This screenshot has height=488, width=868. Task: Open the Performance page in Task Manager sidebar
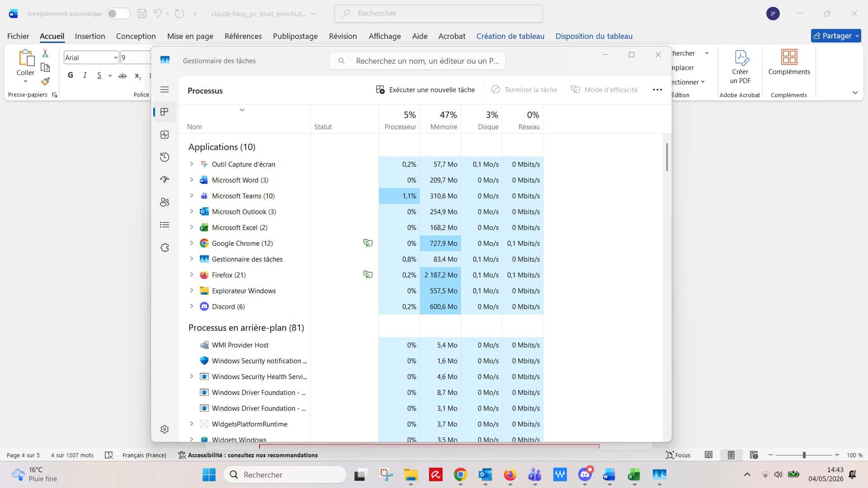(165, 135)
